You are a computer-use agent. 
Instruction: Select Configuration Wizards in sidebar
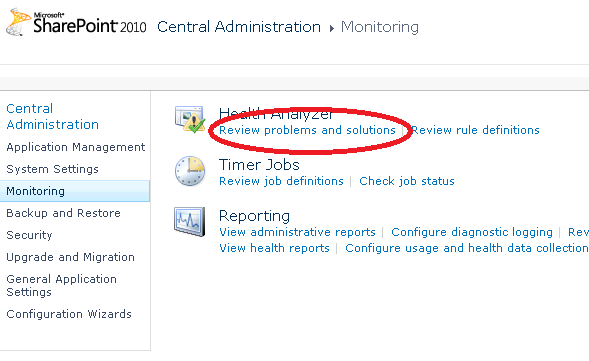69,314
